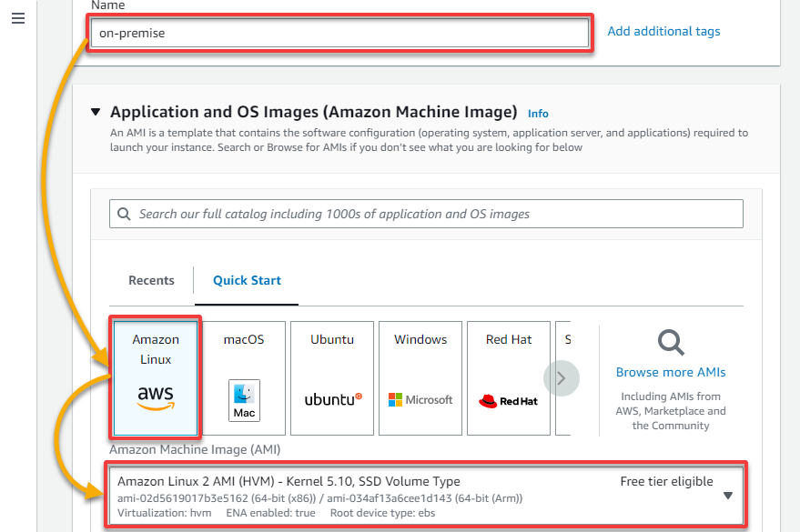The image size is (800, 532).
Task: Select the Amazon Linux AWS tile
Action: pos(156,378)
